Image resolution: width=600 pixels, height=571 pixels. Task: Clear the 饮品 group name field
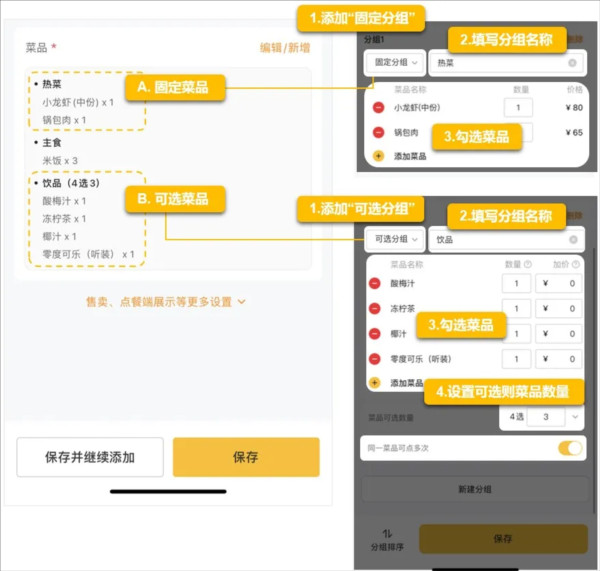coord(573,240)
